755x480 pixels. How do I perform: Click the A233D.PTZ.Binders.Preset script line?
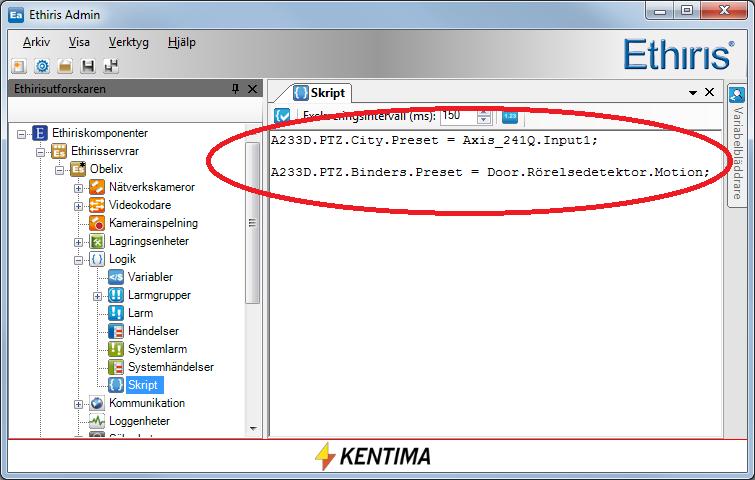click(x=490, y=172)
